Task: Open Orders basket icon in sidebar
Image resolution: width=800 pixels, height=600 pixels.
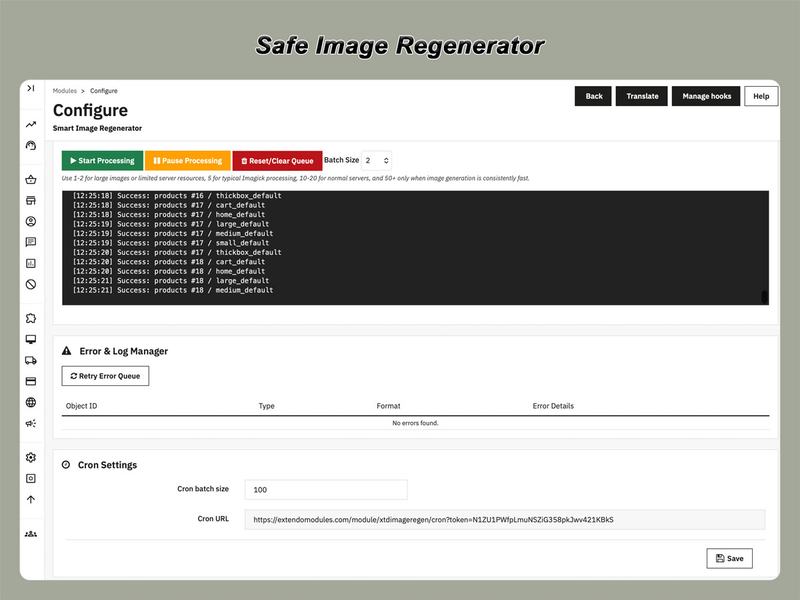Action: [31, 179]
